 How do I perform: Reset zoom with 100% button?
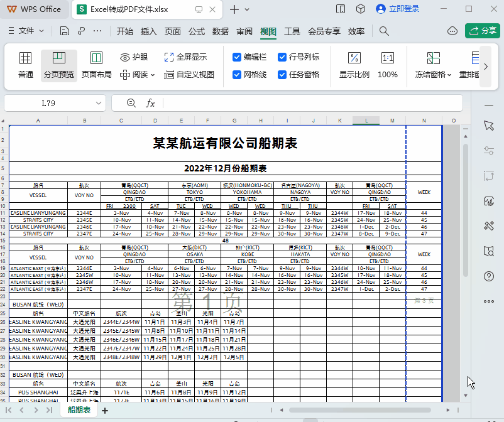coord(387,66)
